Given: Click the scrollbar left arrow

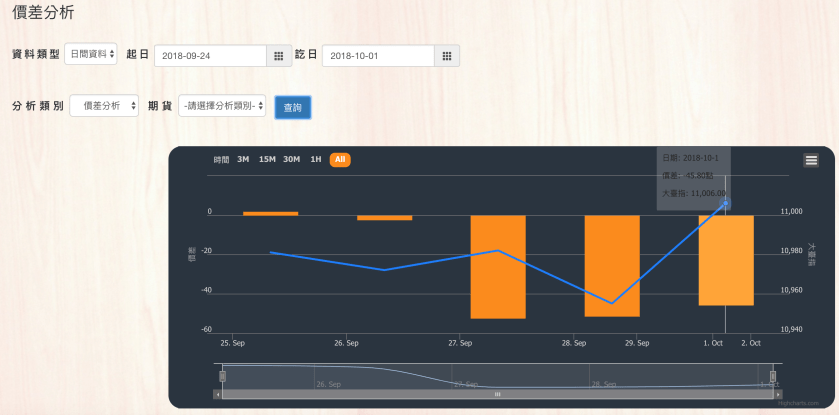Looking at the screenshot, I should (x=218, y=395).
